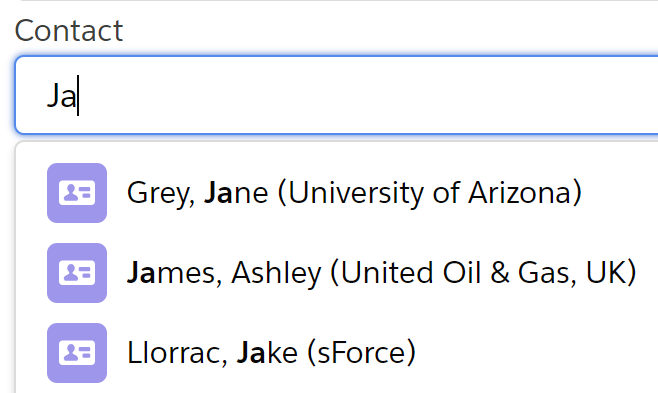Click the name Jake in the third suggestion
Viewport: 658px width, 393px height.
click(267, 353)
